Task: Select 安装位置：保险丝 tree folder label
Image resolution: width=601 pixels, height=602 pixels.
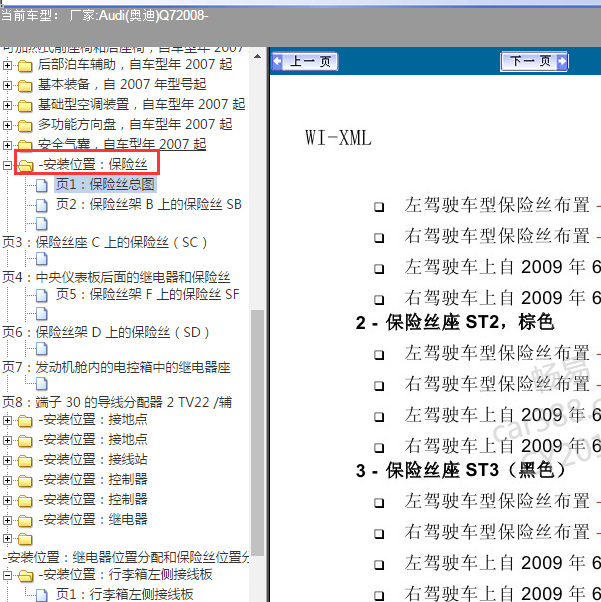Action: click(93, 164)
